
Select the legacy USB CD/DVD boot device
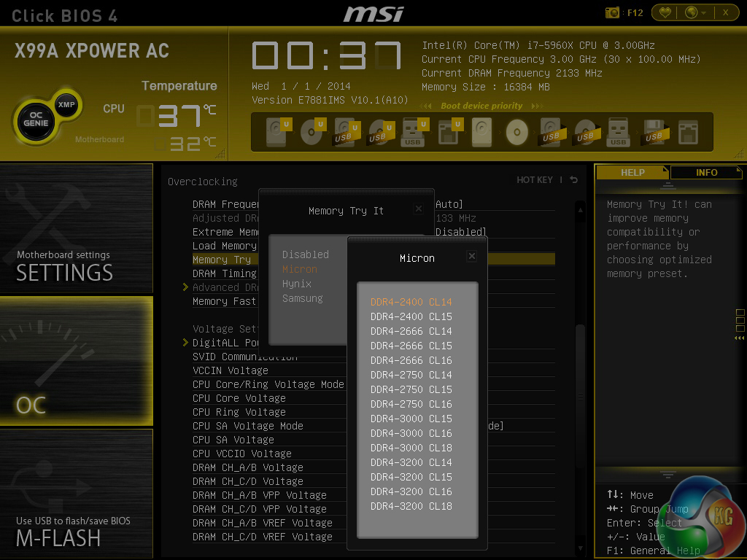pyautogui.click(x=587, y=132)
